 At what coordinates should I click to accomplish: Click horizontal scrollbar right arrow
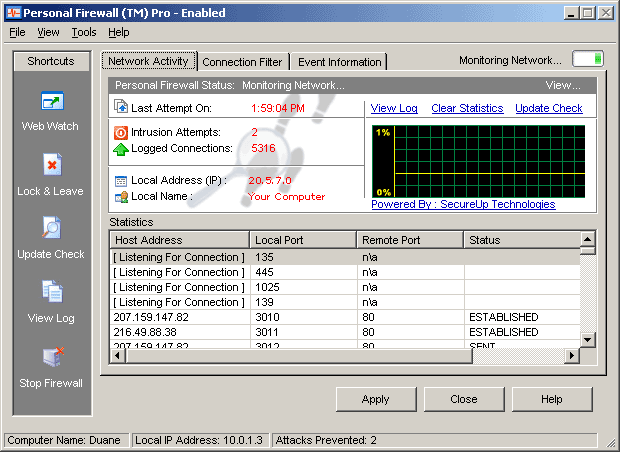coord(572,356)
